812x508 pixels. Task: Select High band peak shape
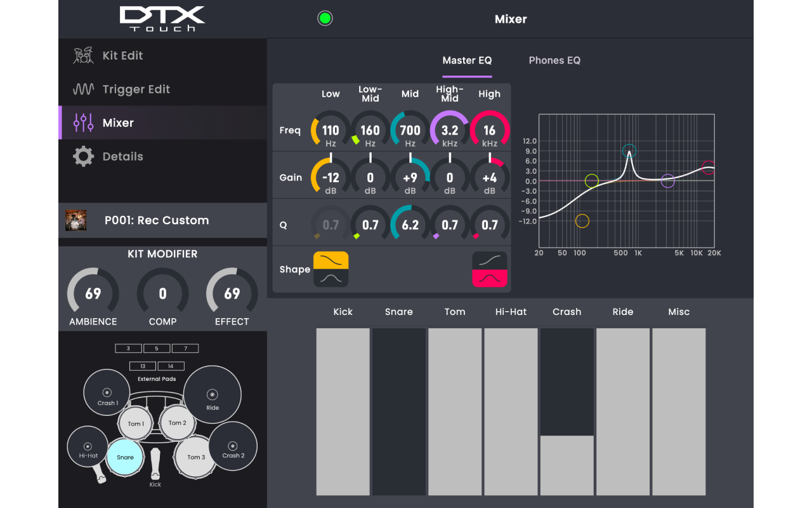click(490, 278)
